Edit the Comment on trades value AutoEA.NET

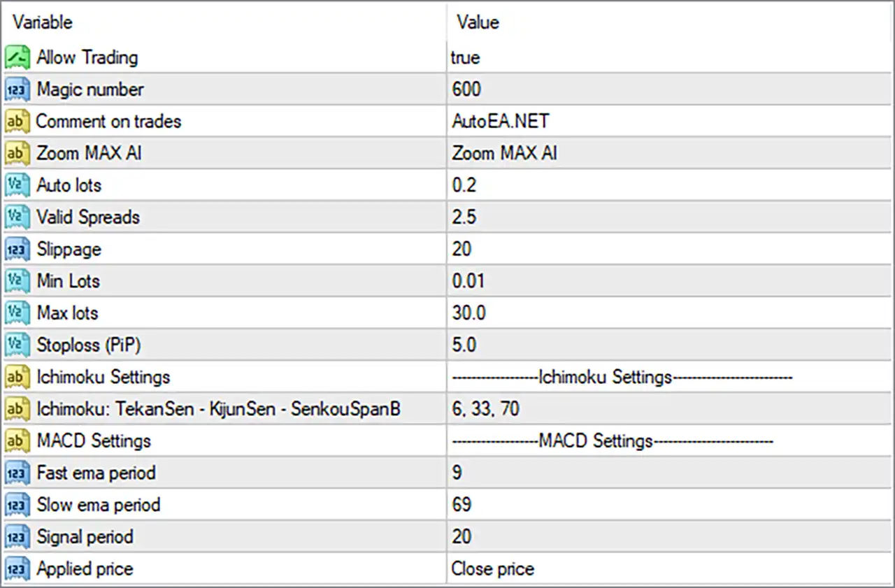tap(501, 122)
